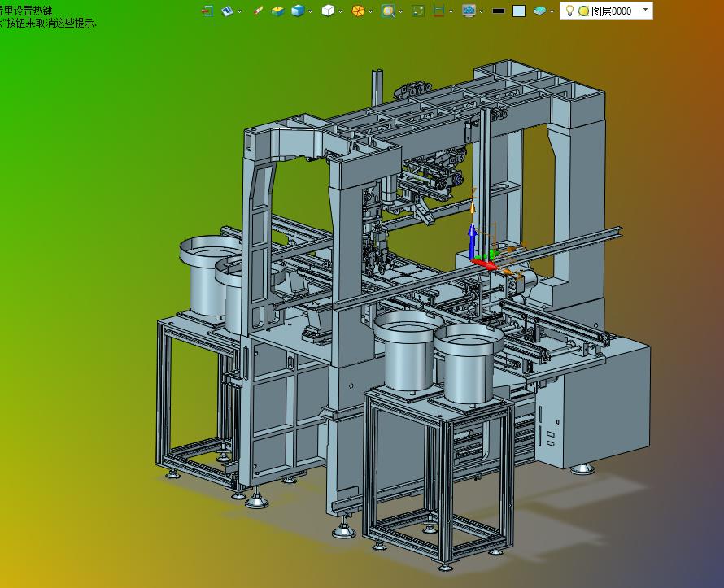The height and width of the screenshot is (588, 724).
Task: Expand the shaded cube dropdown arrow
Action: [310, 11]
